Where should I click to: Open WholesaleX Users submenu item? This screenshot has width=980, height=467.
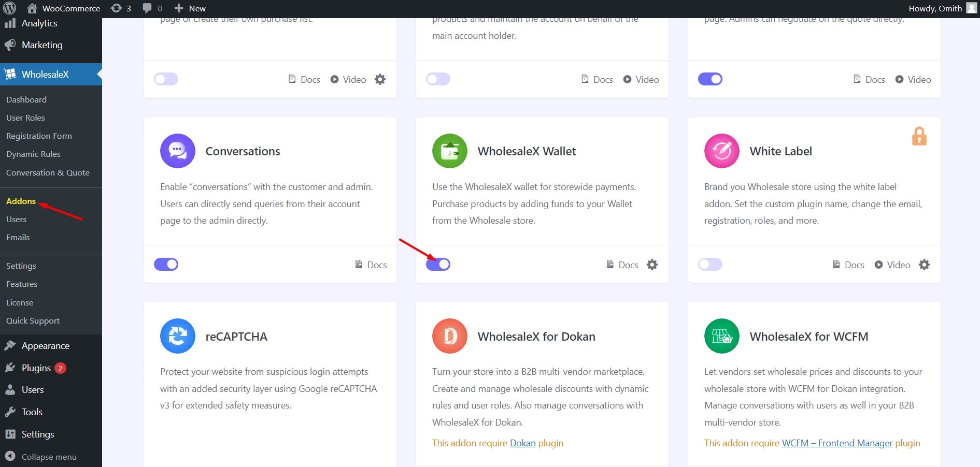pyautogui.click(x=16, y=219)
